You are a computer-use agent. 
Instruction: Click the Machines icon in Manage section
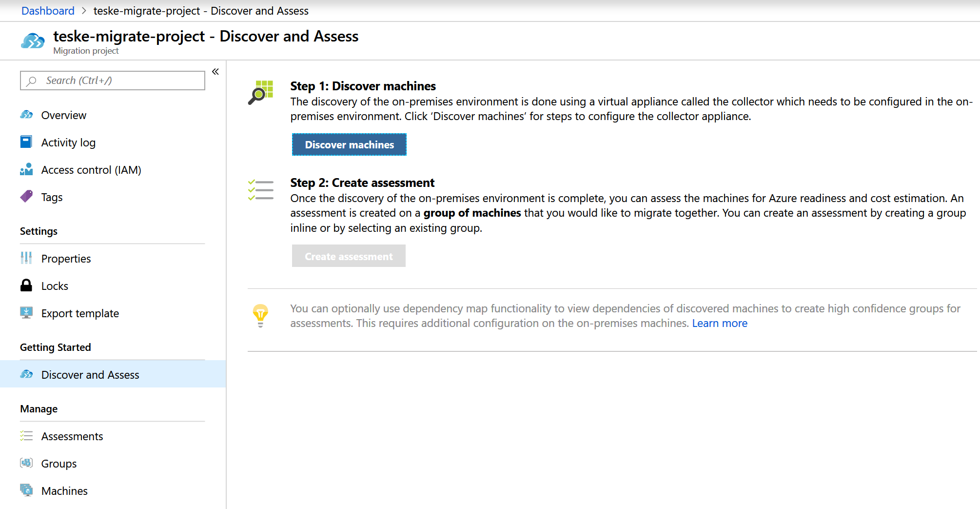pos(26,490)
